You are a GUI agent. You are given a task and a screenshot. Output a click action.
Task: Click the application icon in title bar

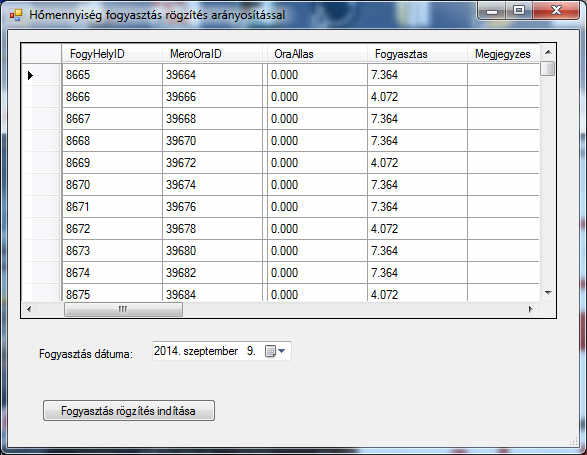coord(16,15)
